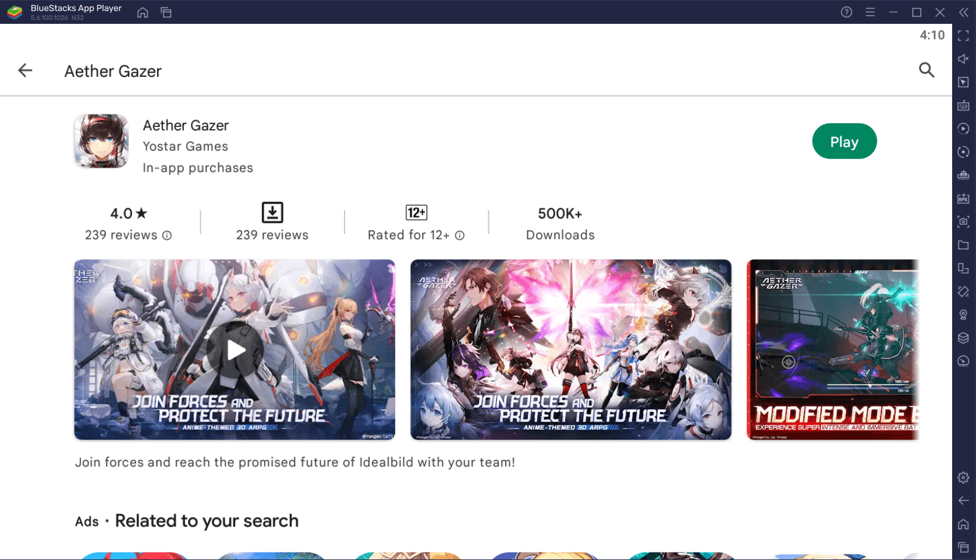Click the Join forces description line

(295, 462)
